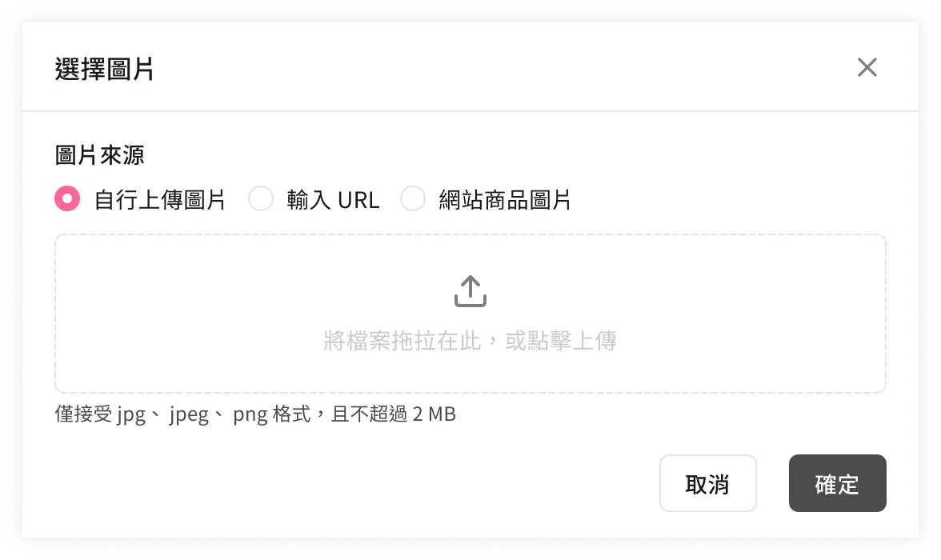
Task: Select the 自行上傳圖片 radio button
Action: (67, 198)
